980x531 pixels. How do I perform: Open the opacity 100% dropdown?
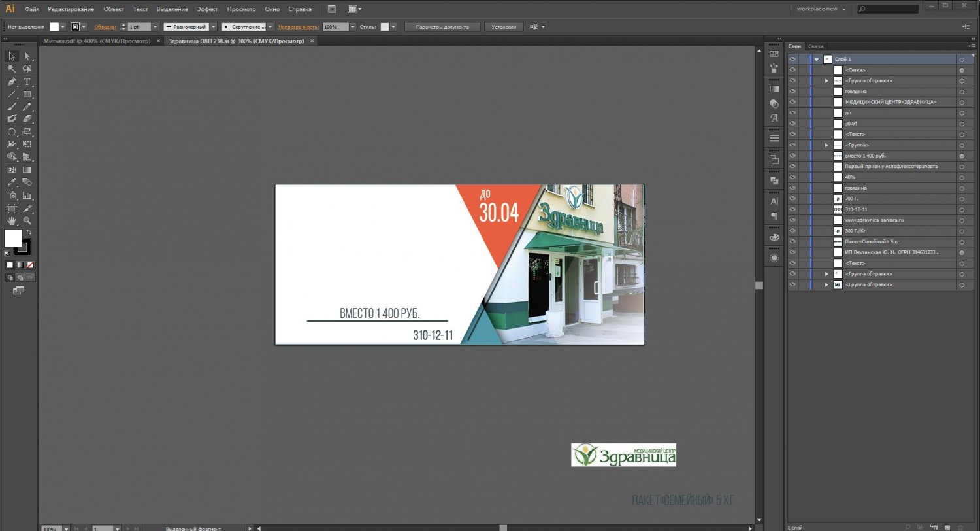tap(353, 27)
